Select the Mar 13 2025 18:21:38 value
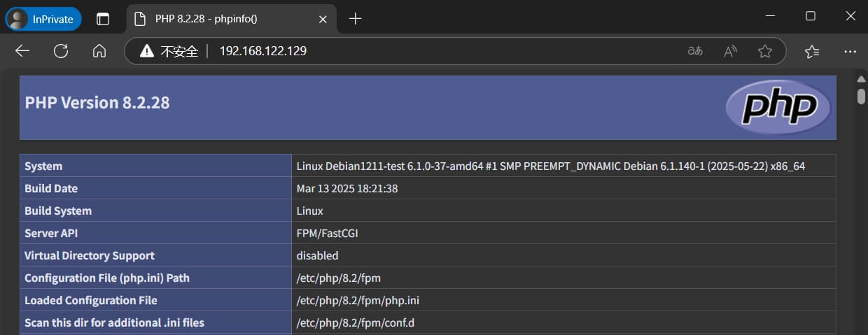868x335 pixels. pyautogui.click(x=347, y=188)
